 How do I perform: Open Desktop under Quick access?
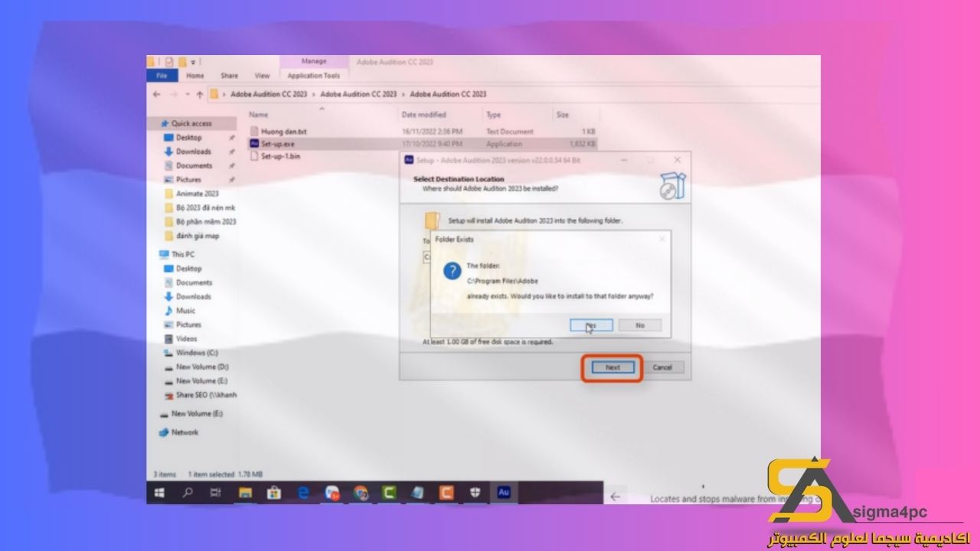(189, 138)
